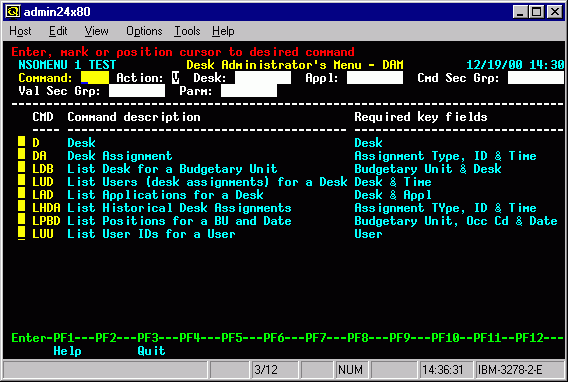Minimize the admin24x80 window

click(x=520, y=12)
